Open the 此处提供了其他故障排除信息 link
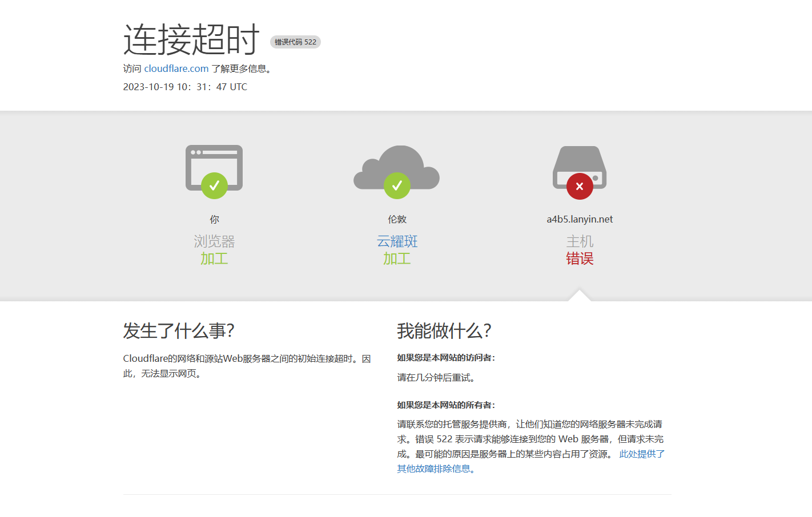Image resolution: width=812 pixels, height=517 pixels. click(x=531, y=461)
